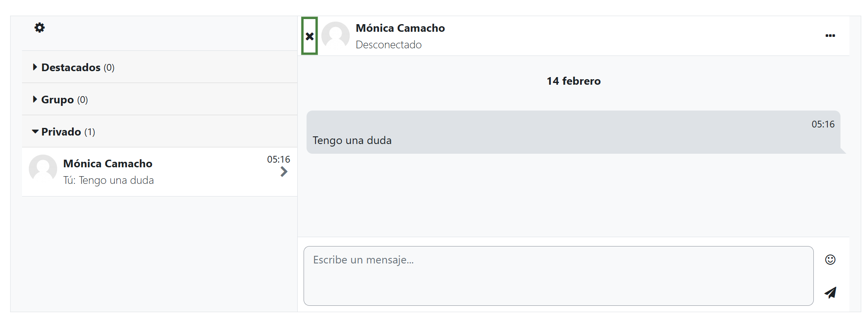
Task: Click the Grupo caret arrow
Action: (x=35, y=99)
